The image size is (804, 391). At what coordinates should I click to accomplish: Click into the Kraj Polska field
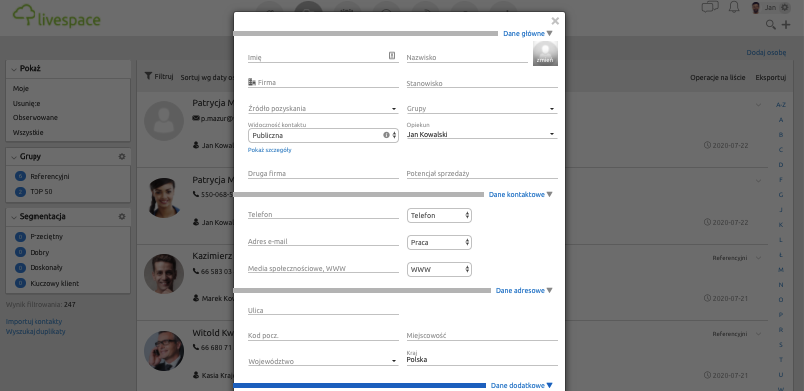[x=482, y=360]
